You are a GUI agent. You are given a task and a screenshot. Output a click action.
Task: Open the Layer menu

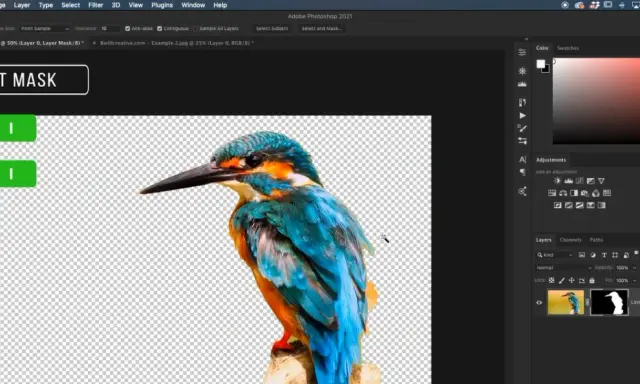click(22, 5)
